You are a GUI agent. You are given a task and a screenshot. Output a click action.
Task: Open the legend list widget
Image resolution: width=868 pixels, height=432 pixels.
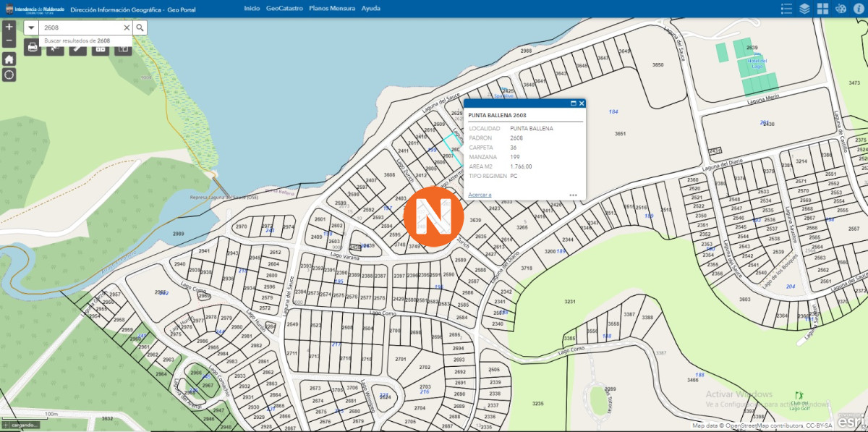pyautogui.click(x=787, y=9)
